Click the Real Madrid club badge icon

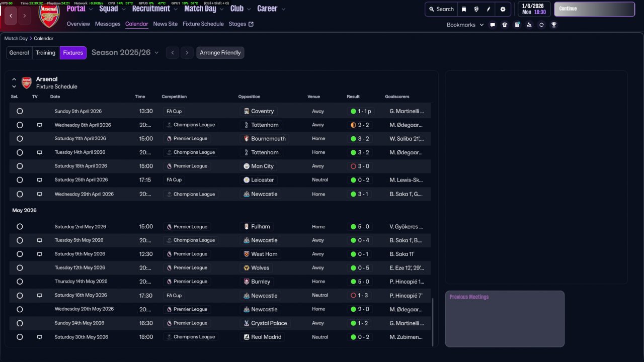[247, 337]
